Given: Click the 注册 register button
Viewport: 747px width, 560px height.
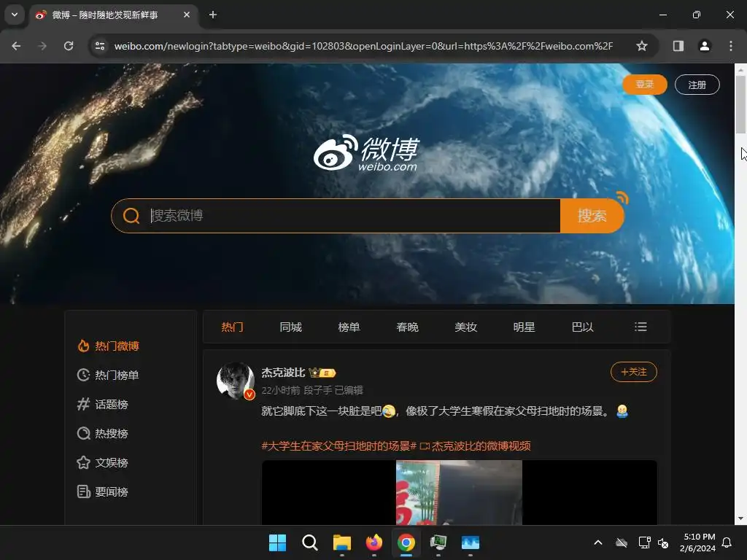Looking at the screenshot, I should (x=697, y=85).
